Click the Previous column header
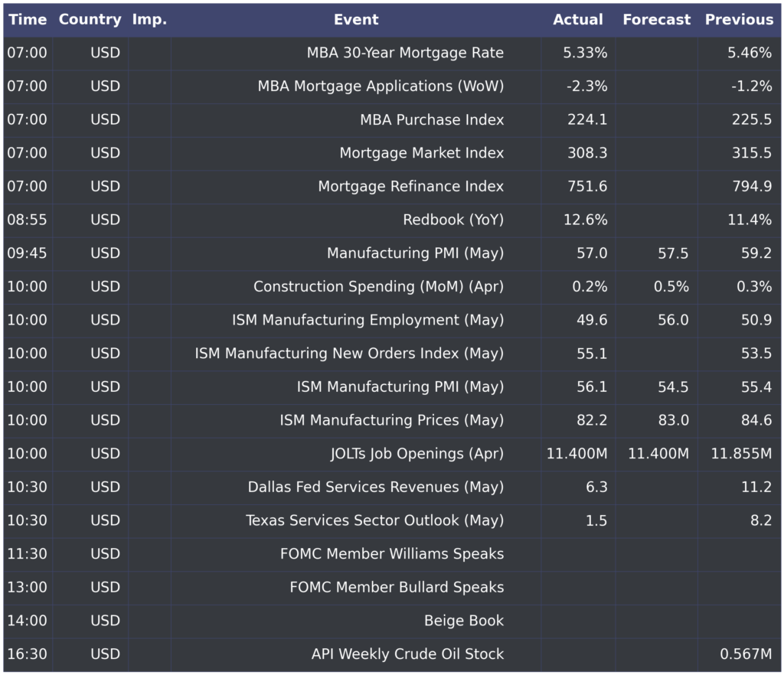This screenshot has width=784, height=675. click(739, 20)
